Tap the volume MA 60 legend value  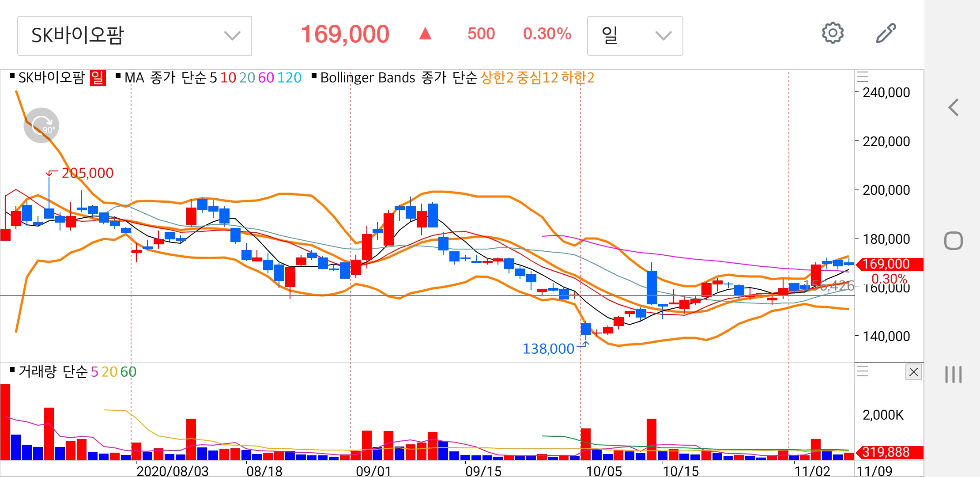click(128, 372)
